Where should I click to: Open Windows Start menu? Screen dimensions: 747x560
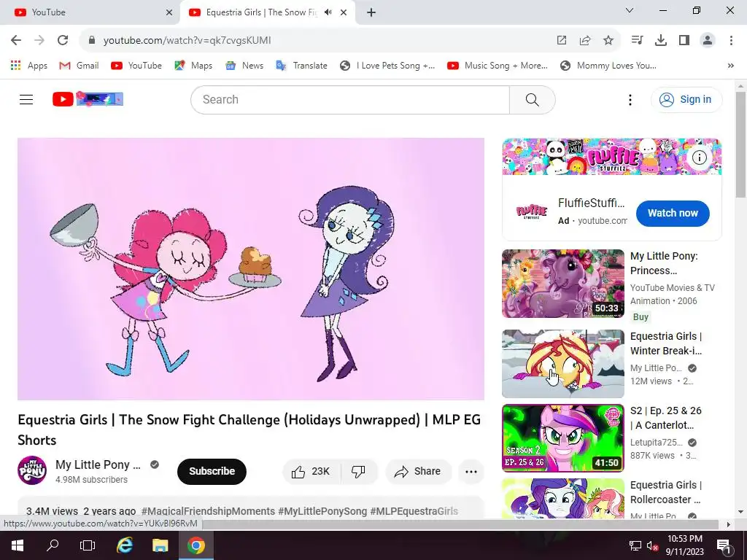tap(18, 545)
